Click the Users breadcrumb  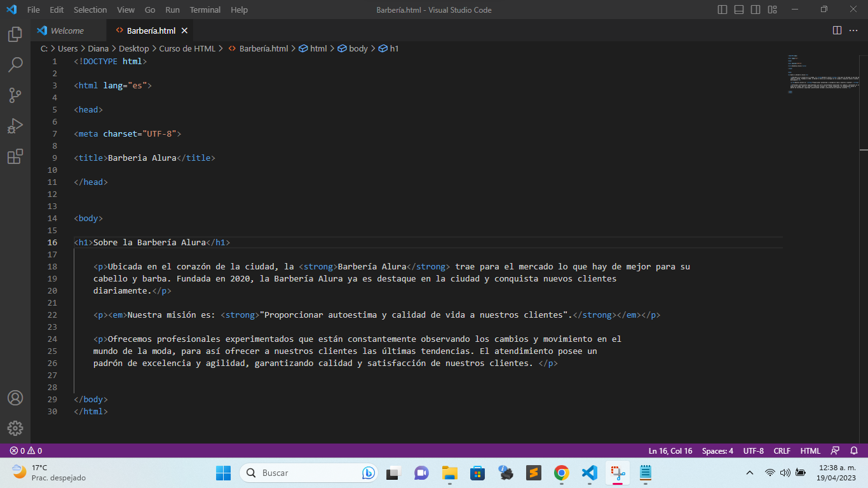67,48
